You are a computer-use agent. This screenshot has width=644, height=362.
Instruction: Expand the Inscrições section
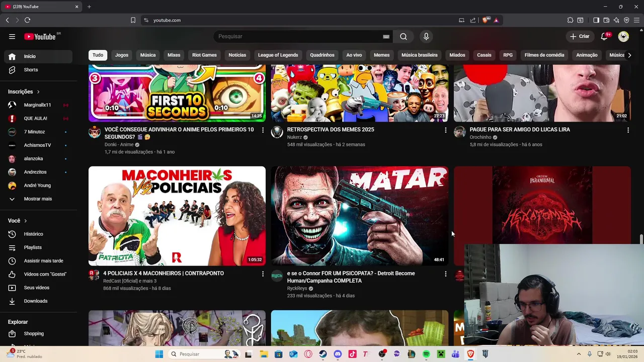24,92
